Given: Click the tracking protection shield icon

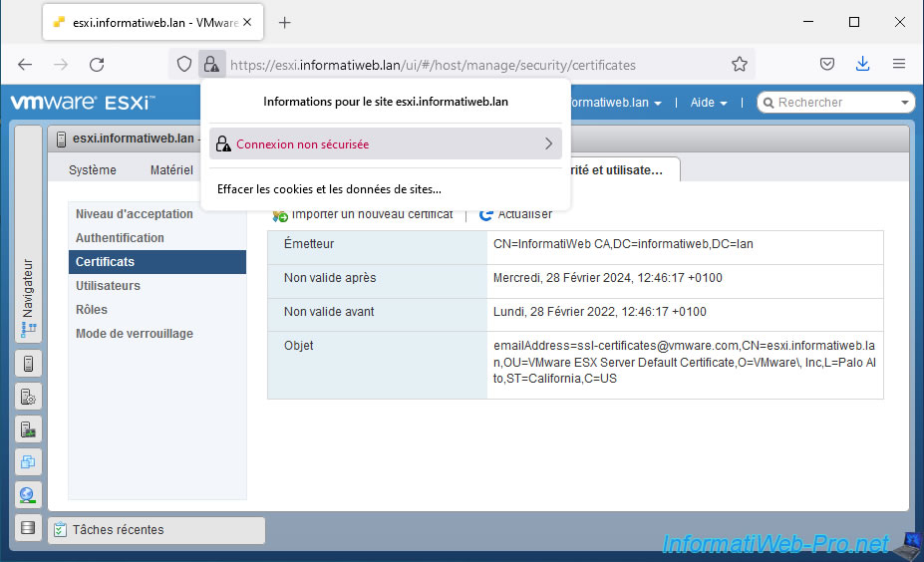Looking at the screenshot, I should coord(184,65).
